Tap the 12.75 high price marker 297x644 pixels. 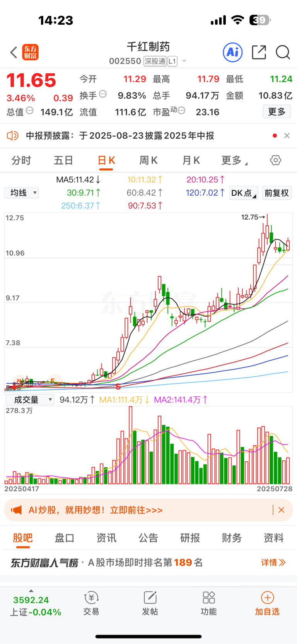tap(253, 217)
